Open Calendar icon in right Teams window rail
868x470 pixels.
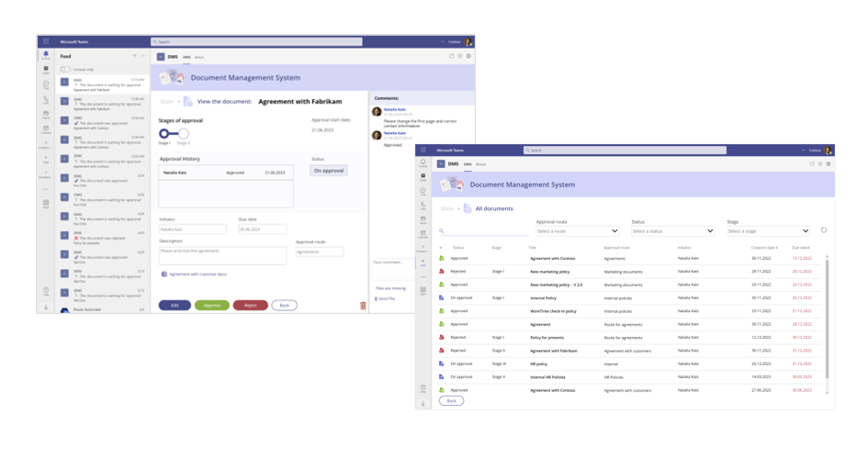(x=423, y=234)
